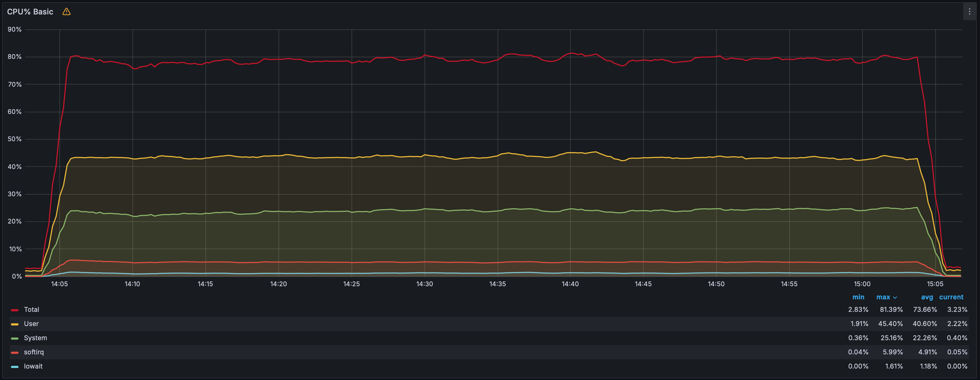Image resolution: width=980 pixels, height=380 pixels.
Task: Open color picker for softirq swatch
Action: (15, 353)
